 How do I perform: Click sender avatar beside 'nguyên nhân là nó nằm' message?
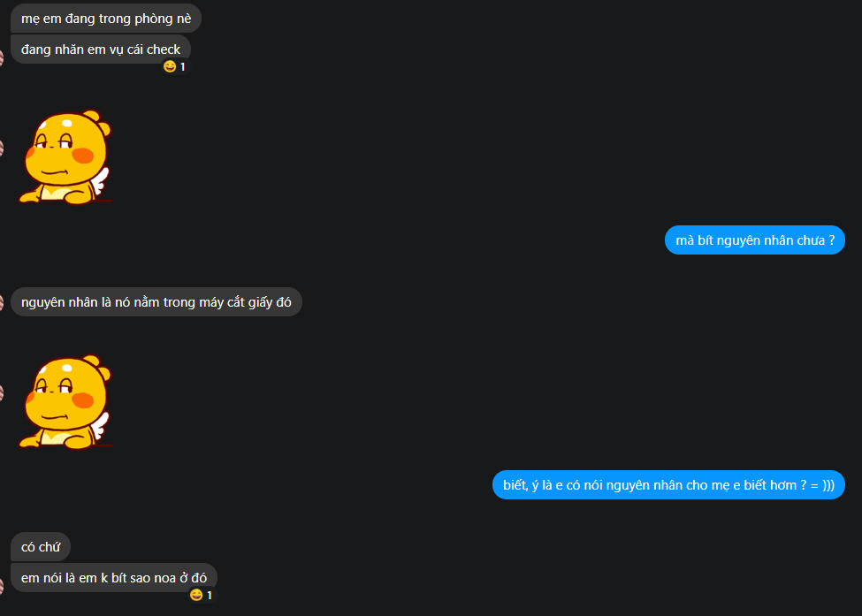click(x=1, y=302)
